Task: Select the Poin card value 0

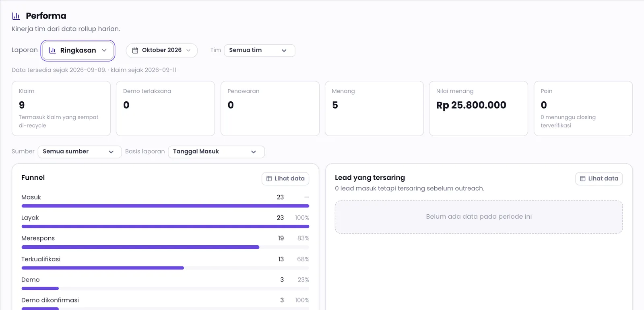Action: 544,105
